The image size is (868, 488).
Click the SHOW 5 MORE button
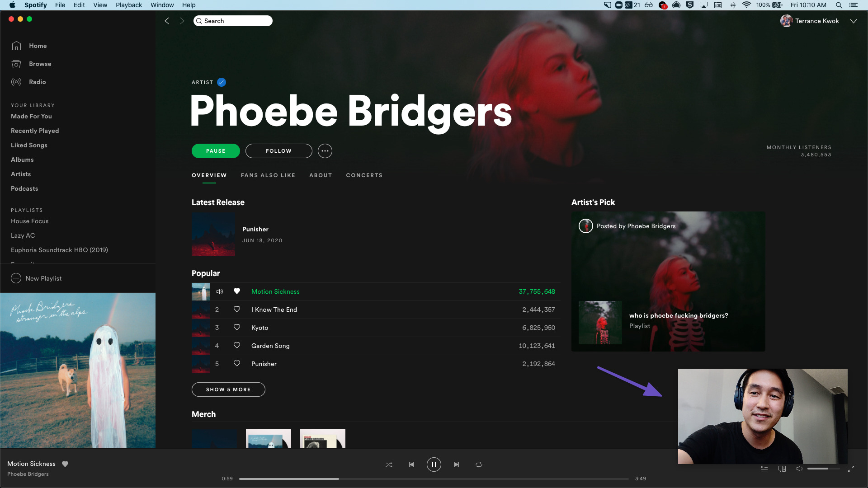pos(228,389)
